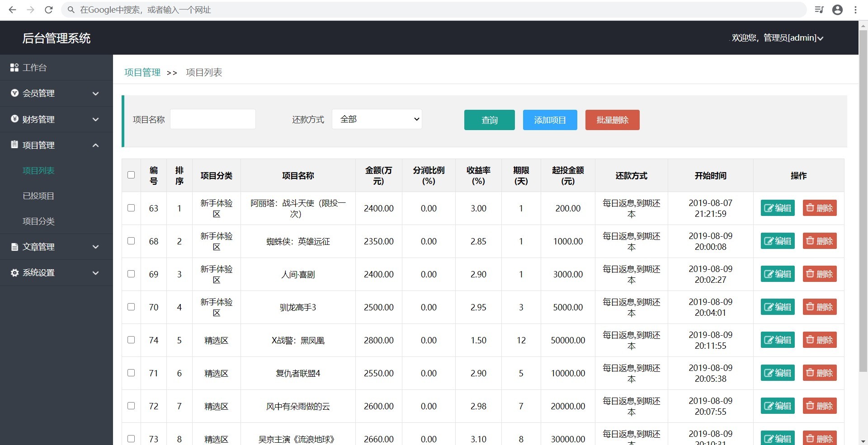Click the search magnifier in address bar
Screen dimensions: 868x445
tap(71, 9)
